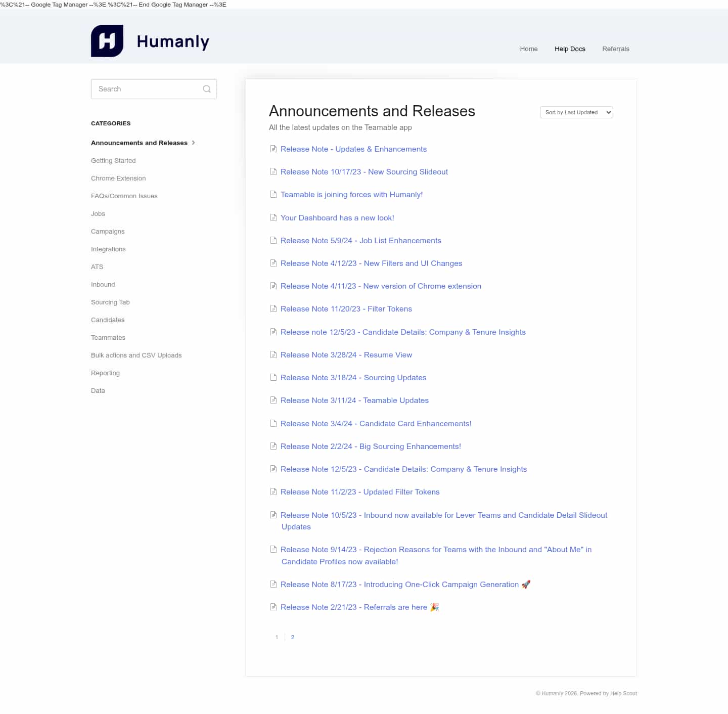Click the search magnifying glass icon
The image size is (728, 714).
coord(206,88)
